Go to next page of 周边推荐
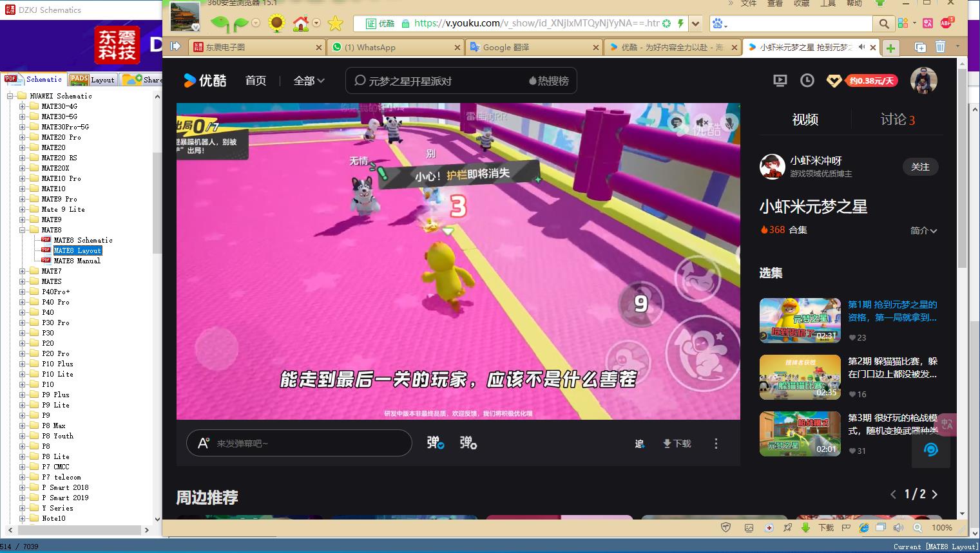Viewport: 980px width, 553px height. click(x=935, y=494)
